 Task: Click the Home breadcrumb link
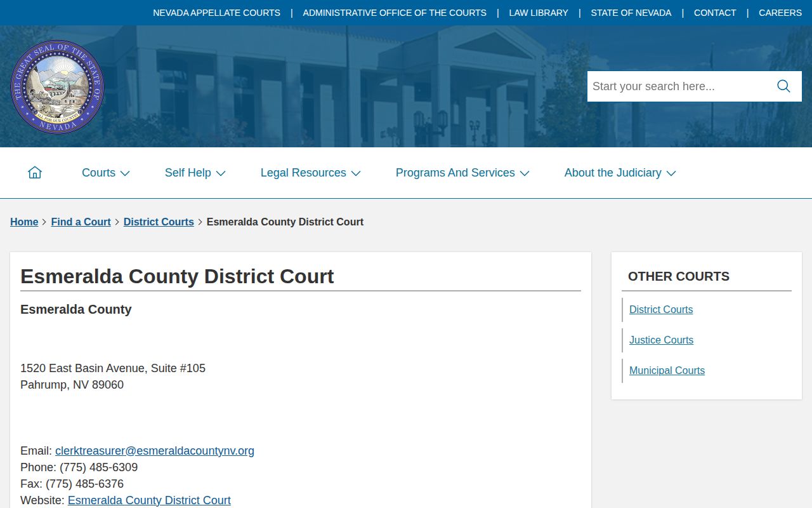pyautogui.click(x=24, y=222)
